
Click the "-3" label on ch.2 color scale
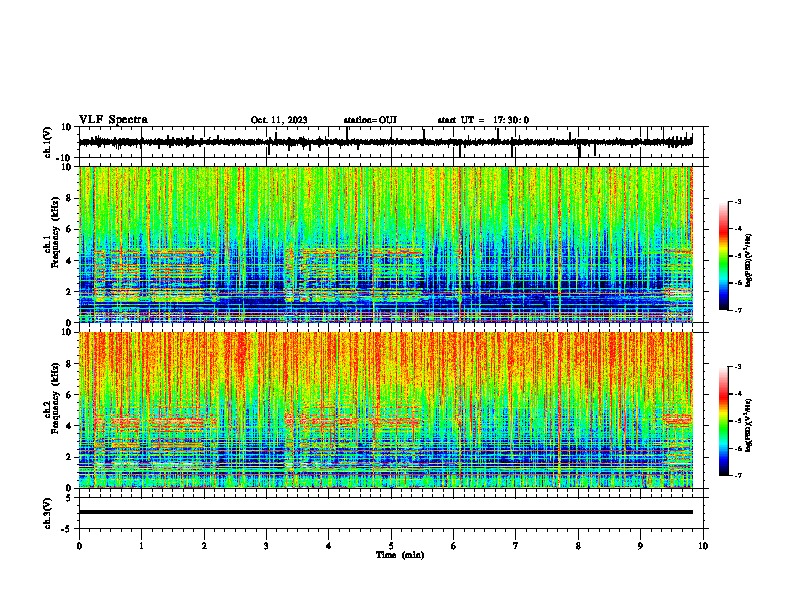(x=738, y=367)
